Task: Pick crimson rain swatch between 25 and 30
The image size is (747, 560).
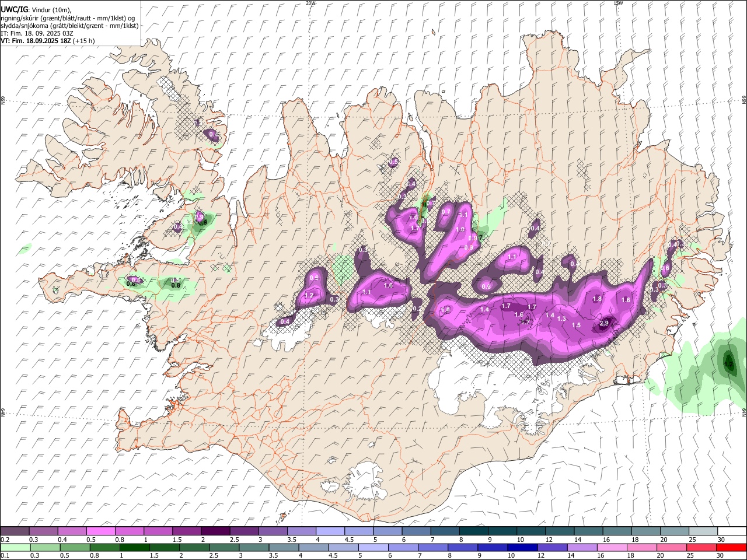Action: pos(701,547)
